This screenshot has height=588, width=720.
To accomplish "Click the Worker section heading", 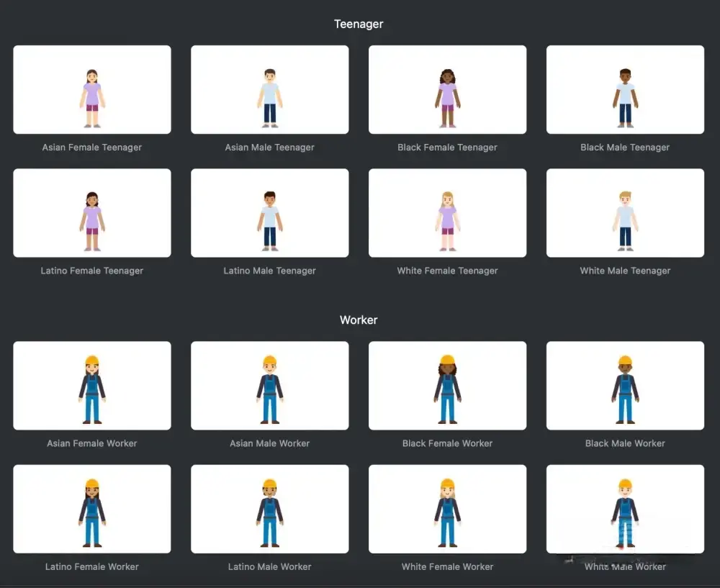I will [359, 320].
